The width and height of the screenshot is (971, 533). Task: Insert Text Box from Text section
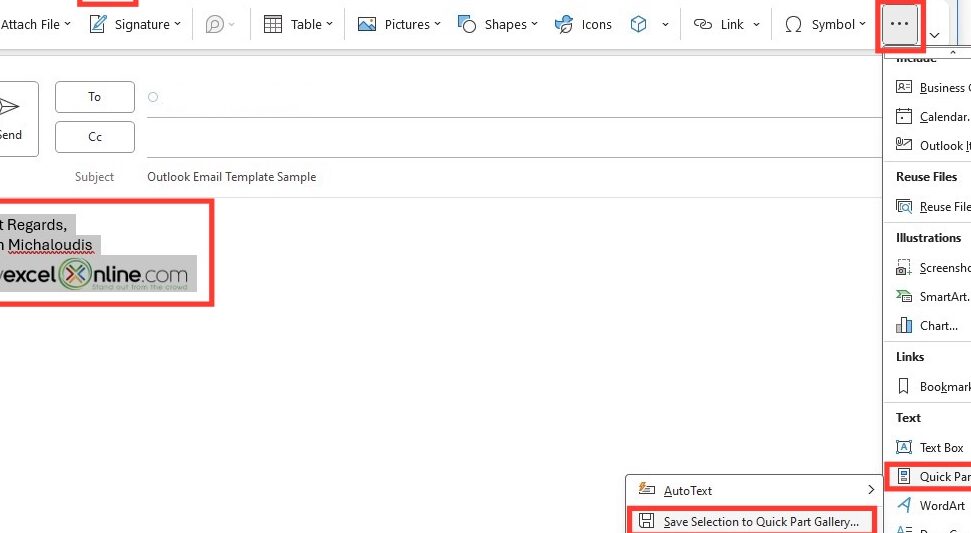point(932,448)
